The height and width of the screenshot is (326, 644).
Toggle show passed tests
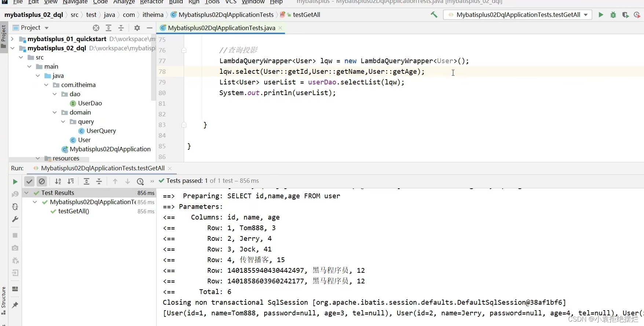click(x=29, y=181)
